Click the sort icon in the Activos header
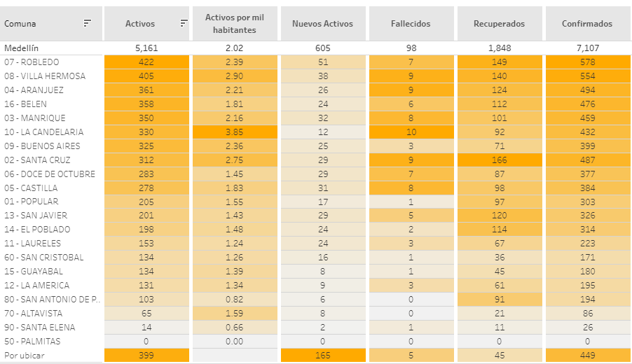Viewport: 632px width, 364px height. [x=184, y=23]
